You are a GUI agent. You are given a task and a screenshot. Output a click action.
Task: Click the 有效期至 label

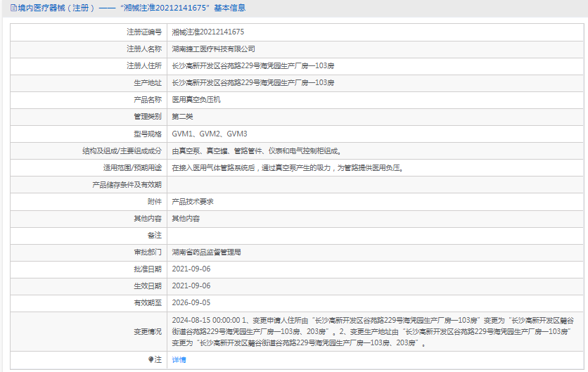click(148, 302)
